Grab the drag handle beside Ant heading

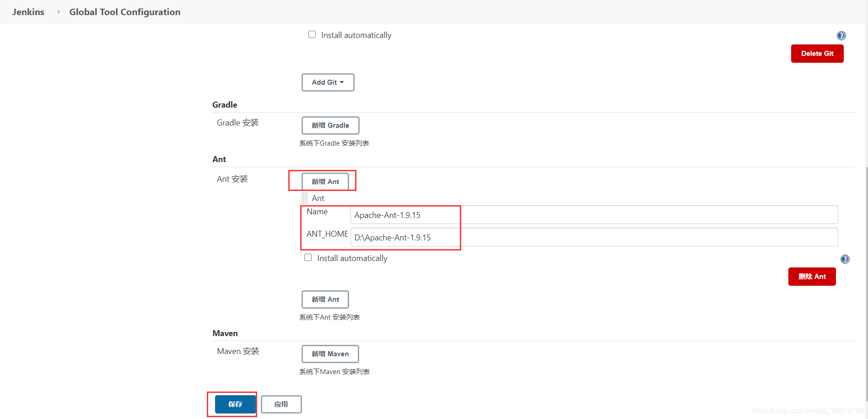click(304, 198)
